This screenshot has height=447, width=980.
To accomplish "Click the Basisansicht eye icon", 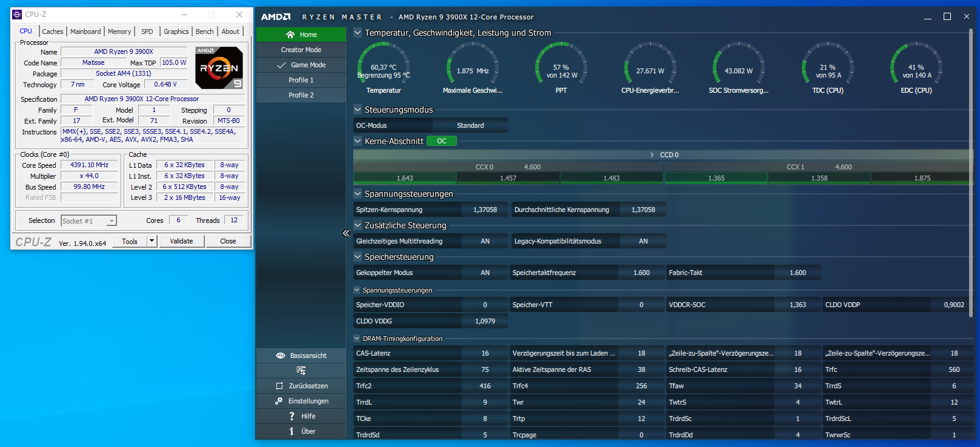I will click(281, 356).
